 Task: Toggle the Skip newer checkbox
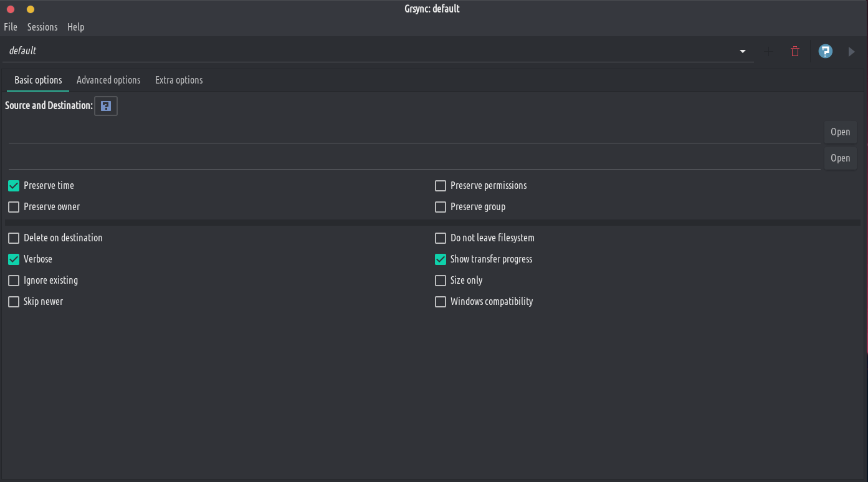point(14,302)
